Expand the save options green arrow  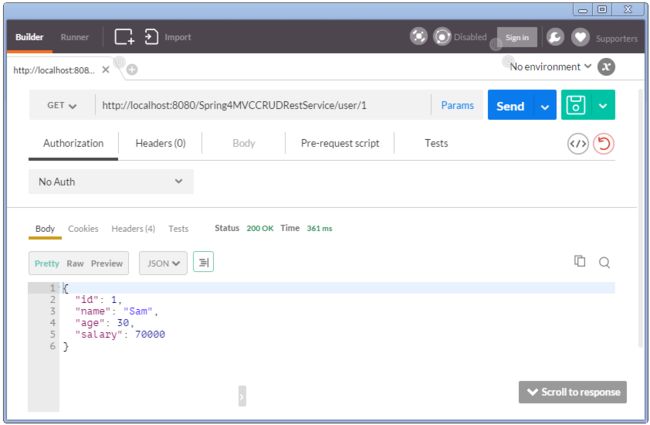603,106
